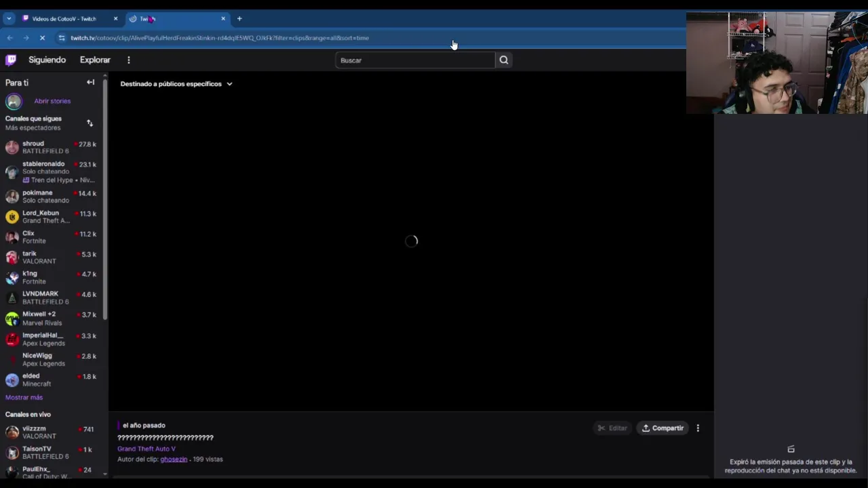Close the Videos de CotooV tab
868x488 pixels.
(115, 18)
